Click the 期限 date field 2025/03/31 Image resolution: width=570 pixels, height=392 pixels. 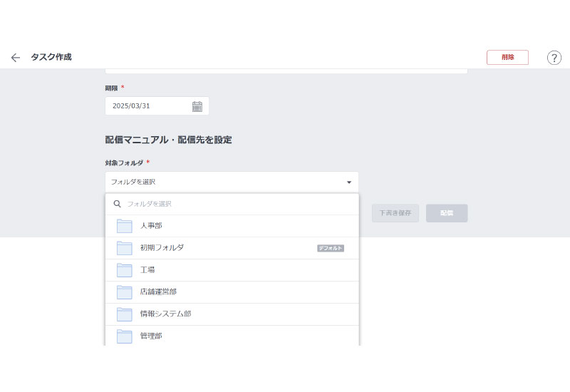click(146, 106)
